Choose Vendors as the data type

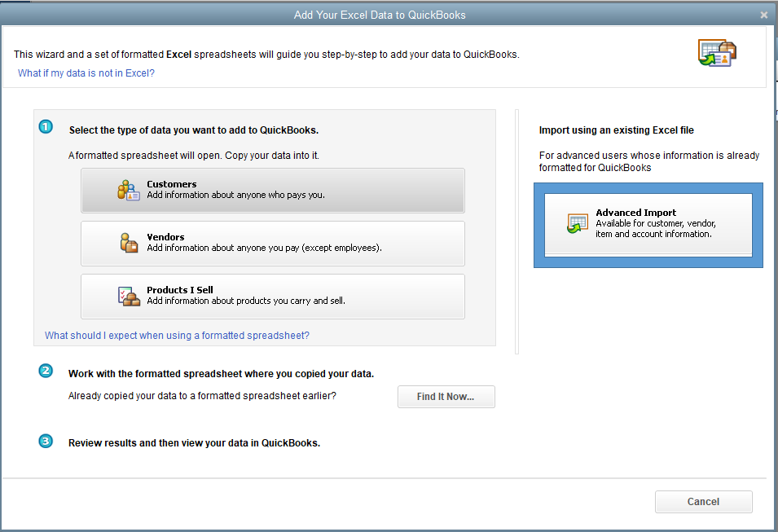(x=272, y=244)
